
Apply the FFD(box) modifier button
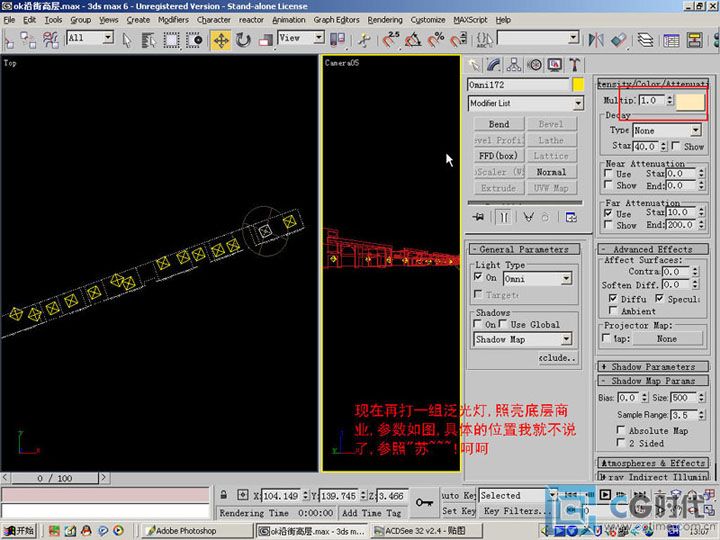pos(499,156)
